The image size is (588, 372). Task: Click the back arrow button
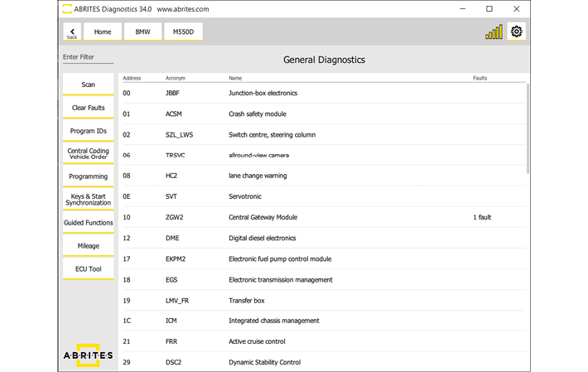click(72, 32)
